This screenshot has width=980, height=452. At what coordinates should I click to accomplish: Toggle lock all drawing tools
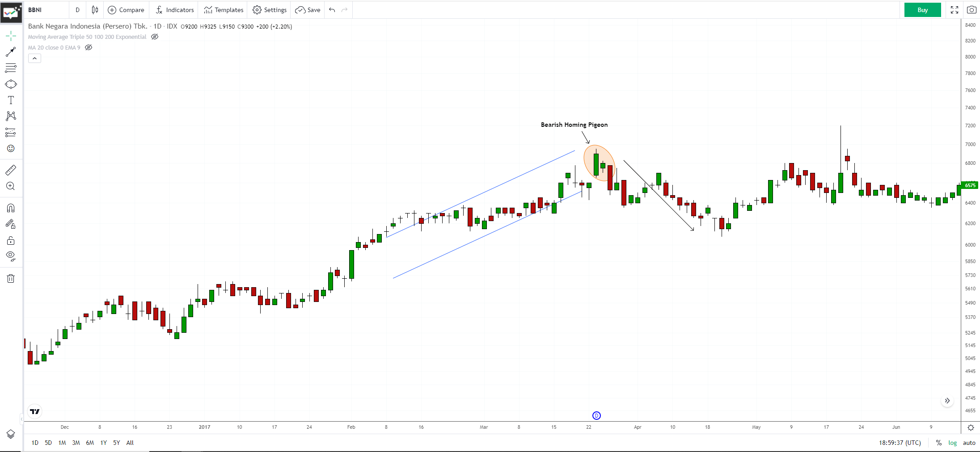[x=11, y=241]
